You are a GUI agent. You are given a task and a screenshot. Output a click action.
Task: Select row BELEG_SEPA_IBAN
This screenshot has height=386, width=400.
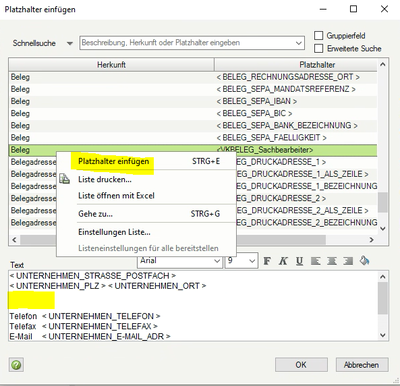click(193, 101)
